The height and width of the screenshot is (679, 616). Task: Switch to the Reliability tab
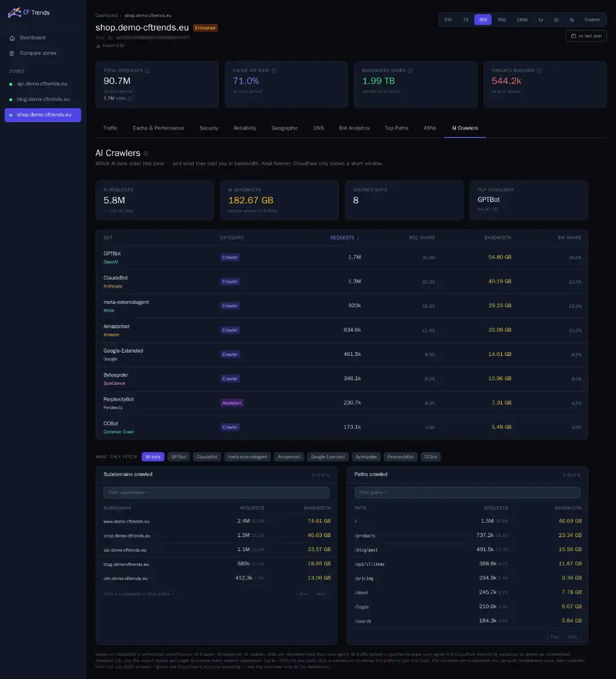(x=245, y=128)
